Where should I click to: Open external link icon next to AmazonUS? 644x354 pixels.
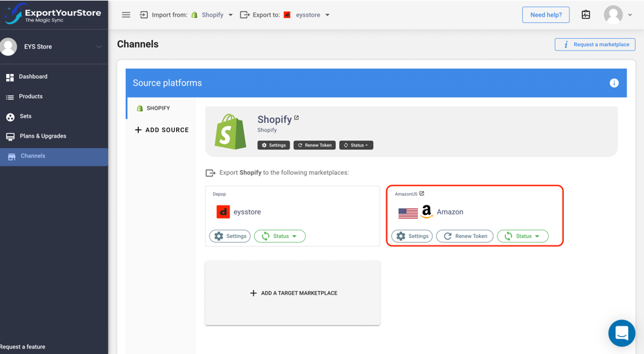(422, 193)
